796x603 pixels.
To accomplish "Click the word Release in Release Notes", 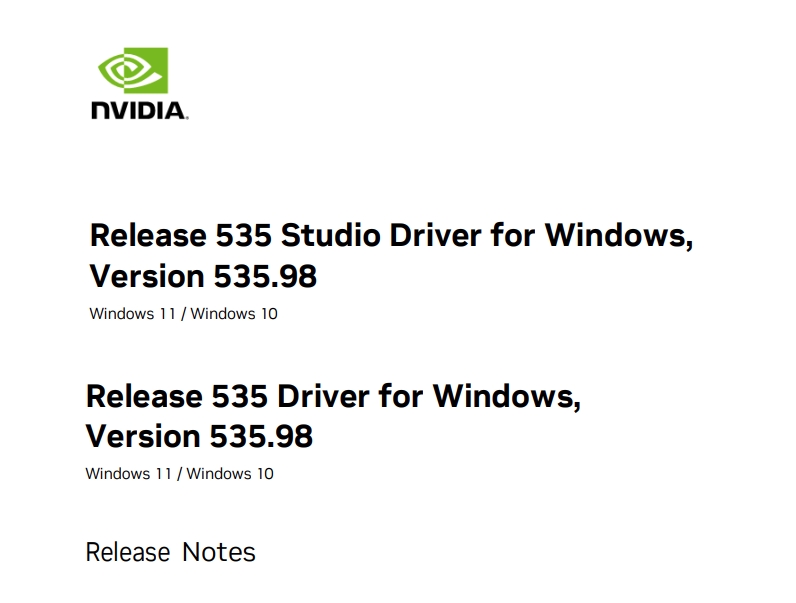I will click(128, 552).
